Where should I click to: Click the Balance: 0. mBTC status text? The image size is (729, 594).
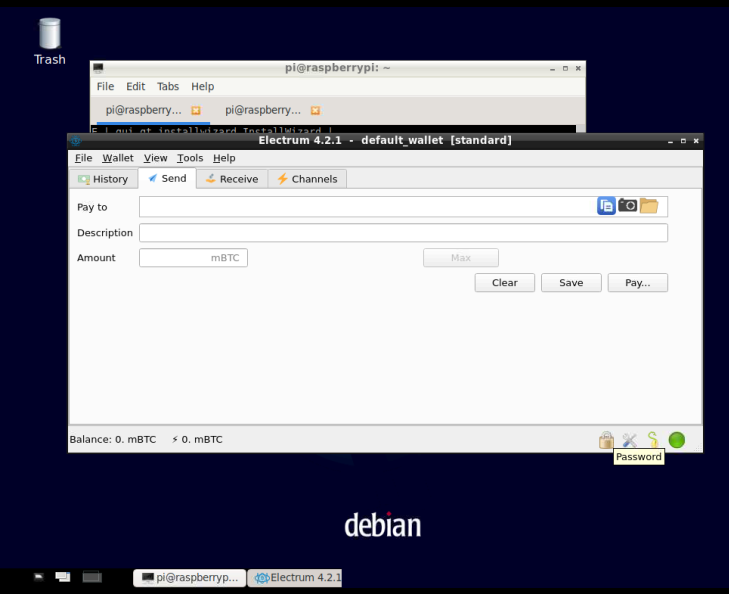[x=113, y=439]
